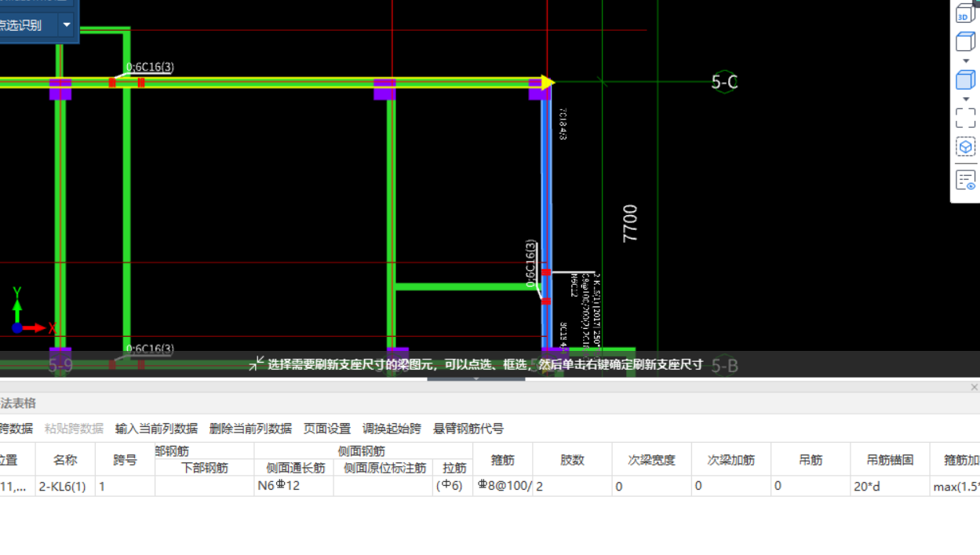
Task: Switch to the 3D view cube icon
Action: tap(965, 13)
